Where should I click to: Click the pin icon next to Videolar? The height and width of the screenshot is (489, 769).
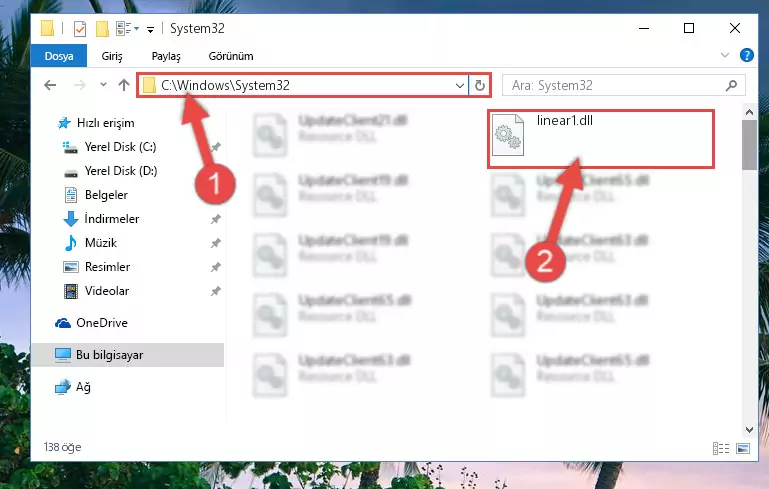(215, 291)
